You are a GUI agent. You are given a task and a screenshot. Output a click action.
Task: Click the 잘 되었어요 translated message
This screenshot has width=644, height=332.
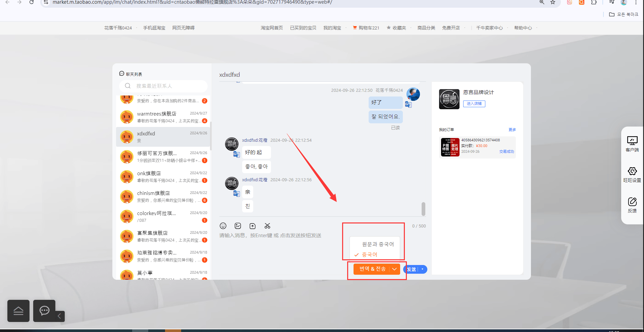click(x=385, y=117)
